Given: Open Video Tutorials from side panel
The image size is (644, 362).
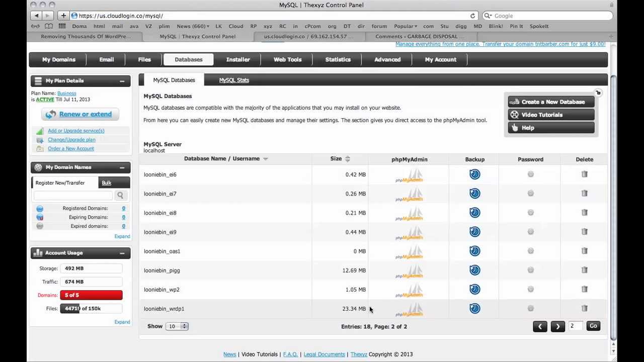Looking at the screenshot, I should [x=551, y=115].
